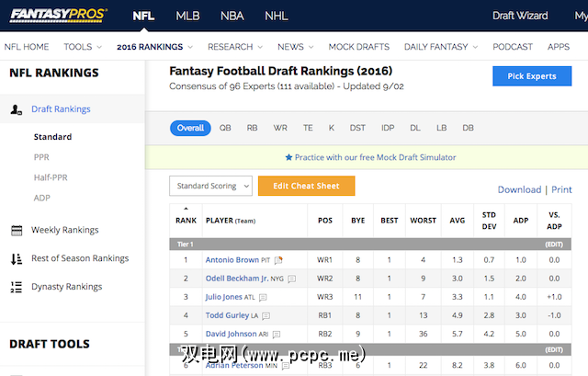Click the Print link
The image size is (588, 376).
pos(561,189)
